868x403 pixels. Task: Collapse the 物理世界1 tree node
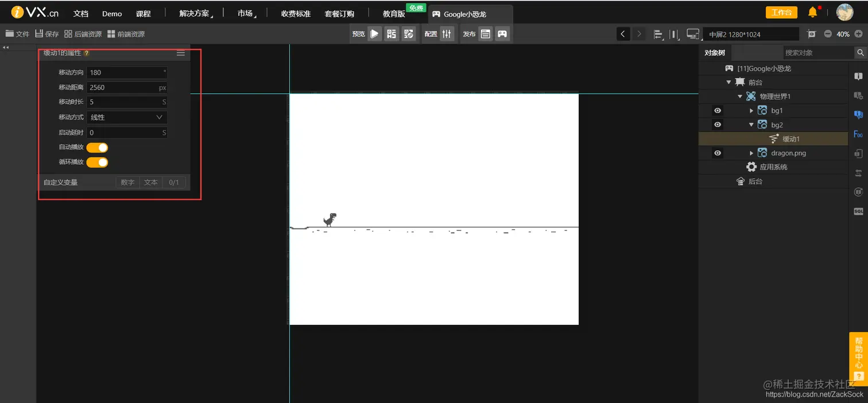740,96
